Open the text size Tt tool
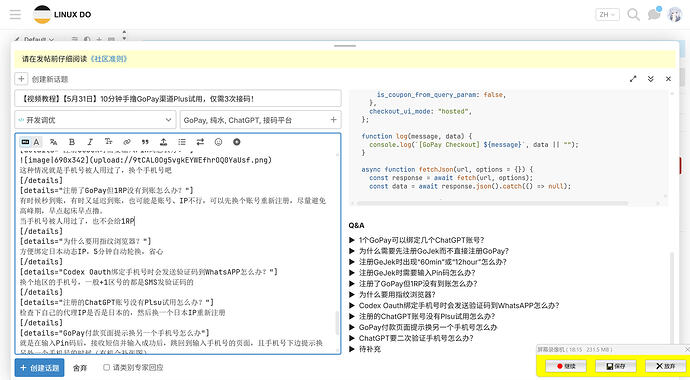690x380 pixels. click(x=108, y=142)
